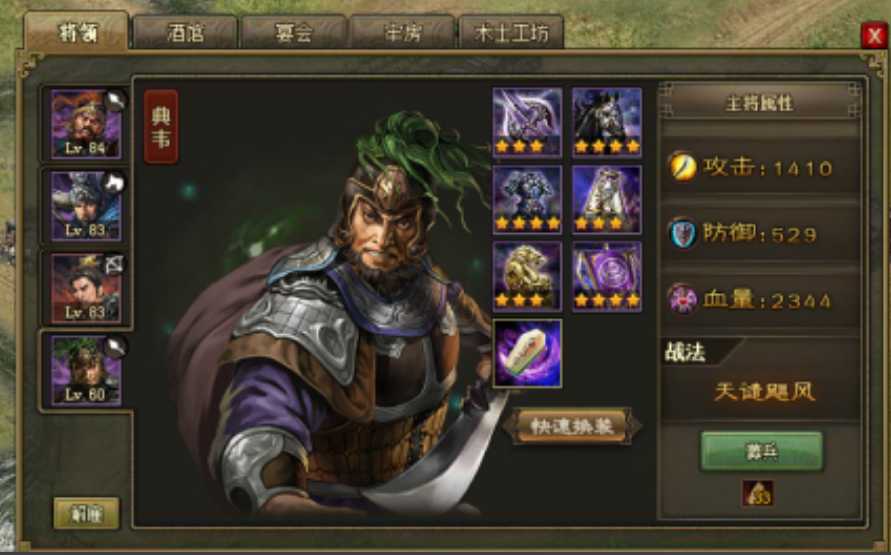This screenshot has width=891, height=555.
Task: Switch to the 牢房 tab
Action: [403, 33]
